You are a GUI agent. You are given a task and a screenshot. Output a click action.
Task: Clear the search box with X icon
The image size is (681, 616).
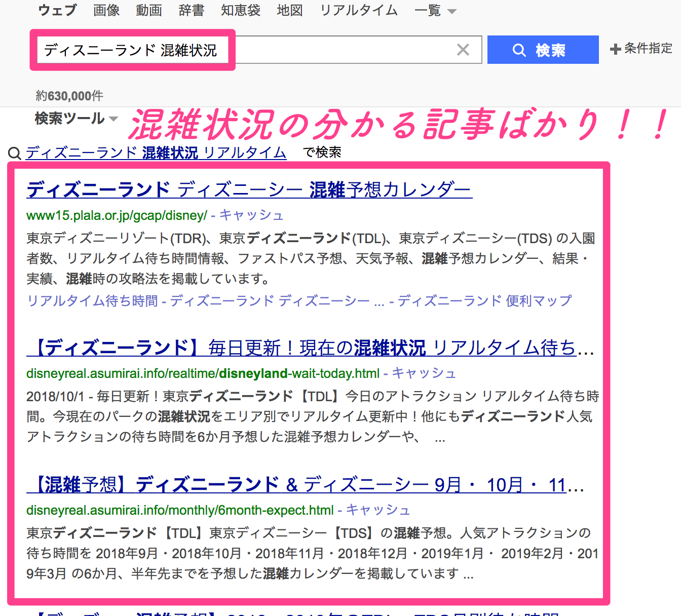pos(463,50)
